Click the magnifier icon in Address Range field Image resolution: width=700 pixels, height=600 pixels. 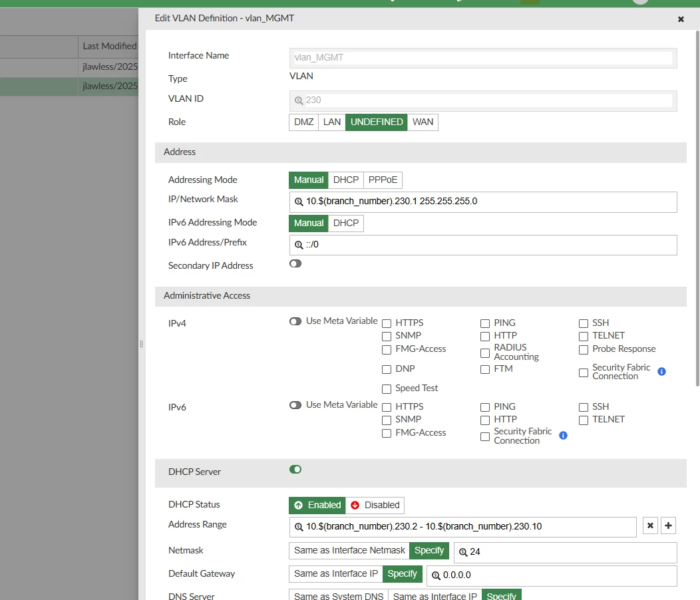pyautogui.click(x=299, y=527)
